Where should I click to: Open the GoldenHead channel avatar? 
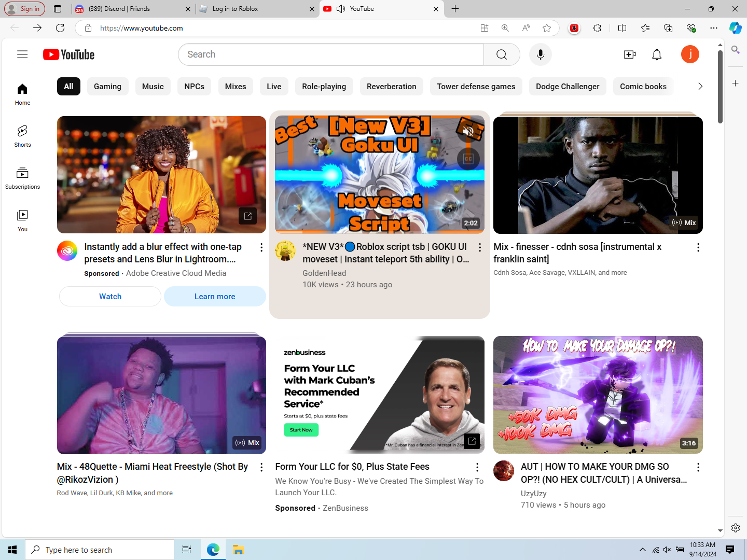pos(285,250)
